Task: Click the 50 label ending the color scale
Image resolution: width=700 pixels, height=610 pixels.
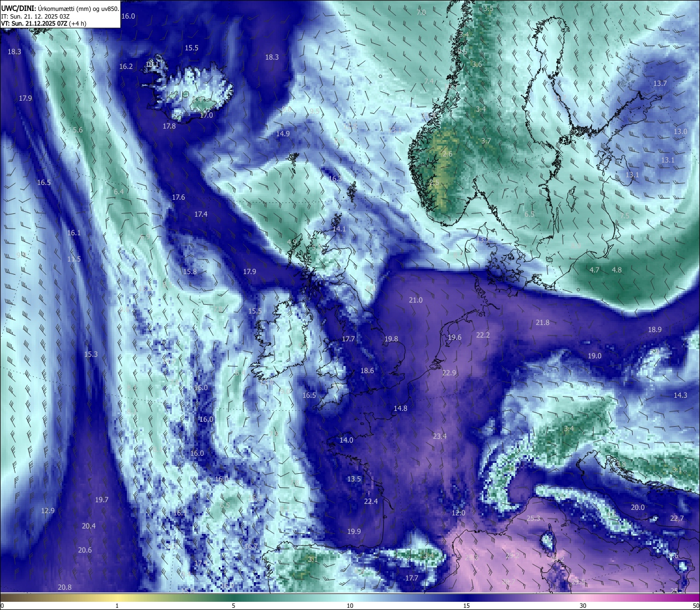Action: (x=696, y=606)
